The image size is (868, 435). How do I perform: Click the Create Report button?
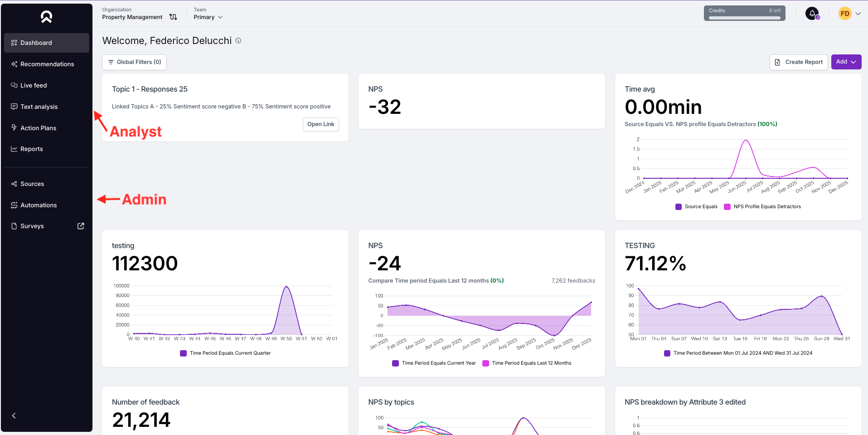[799, 62]
